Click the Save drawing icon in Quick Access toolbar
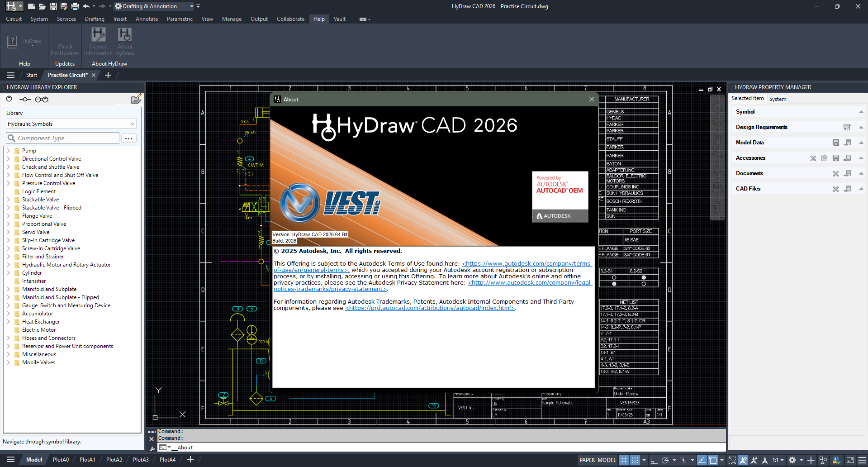The image size is (868, 467). point(53,6)
